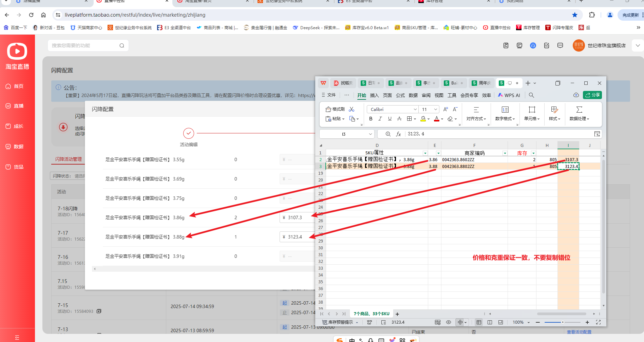Expand the font size 11 dropdown
The height and width of the screenshot is (342, 644).
click(435, 109)
